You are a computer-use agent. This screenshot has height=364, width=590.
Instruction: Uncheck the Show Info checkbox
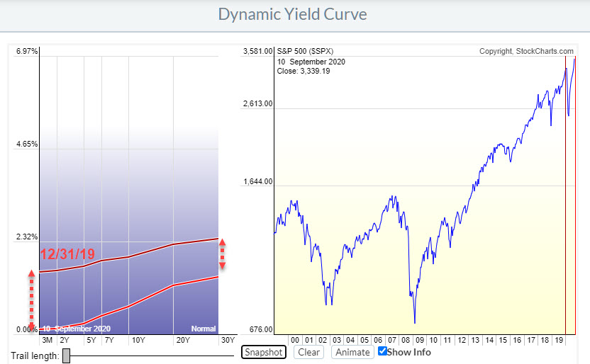[383, 351]
